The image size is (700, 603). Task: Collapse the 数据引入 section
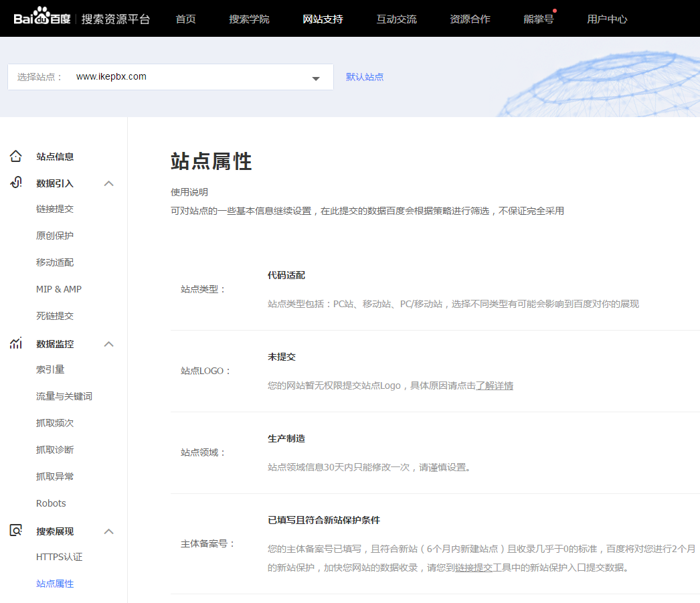tap(108, 183)
